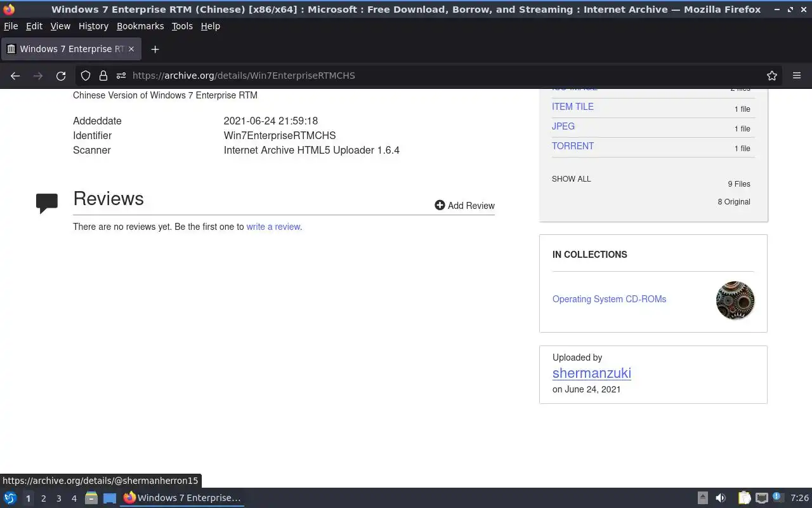Open the start menu launcher icon
The width and height of the screenshot is (812, 508).
10,498
